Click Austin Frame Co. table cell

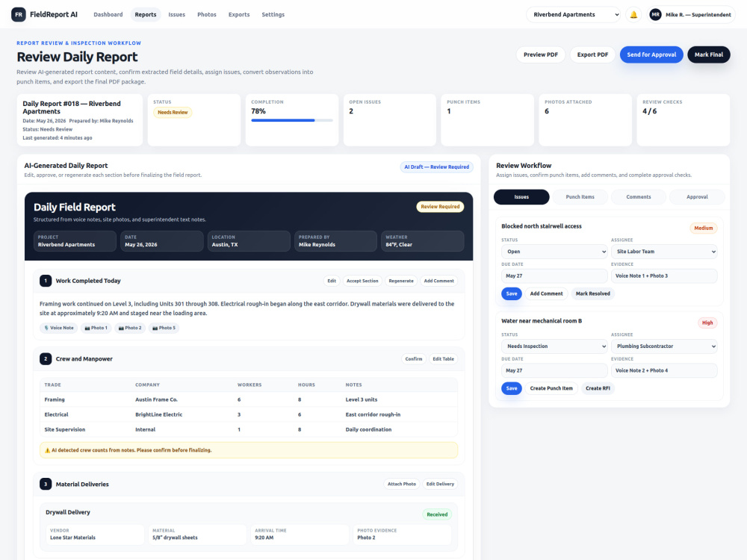click(x=156, y=400)
